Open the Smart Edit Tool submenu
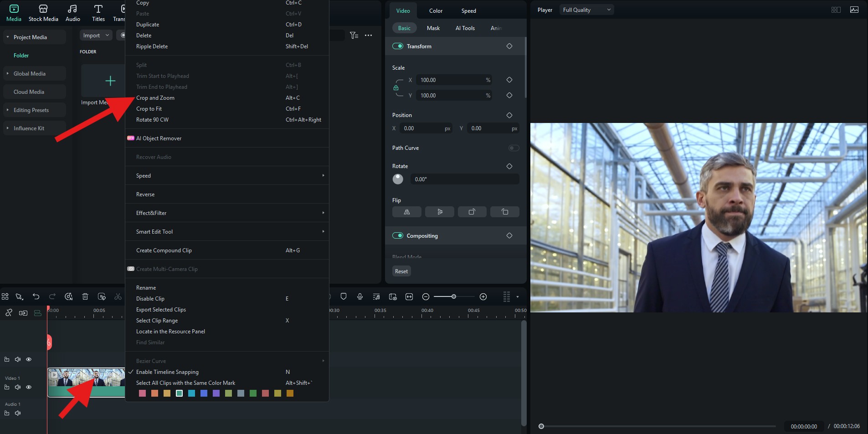This screenshot has height=434, width=868. [x=227, y=232]
